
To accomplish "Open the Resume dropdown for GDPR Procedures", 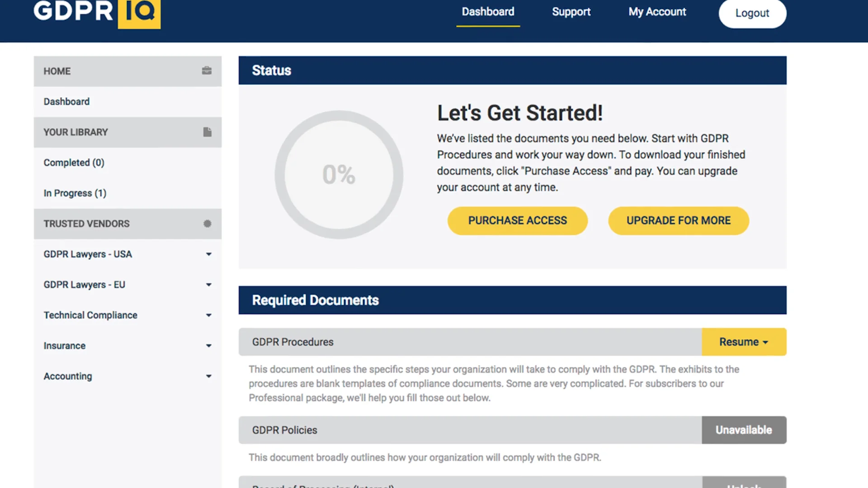I will [744, 342].
